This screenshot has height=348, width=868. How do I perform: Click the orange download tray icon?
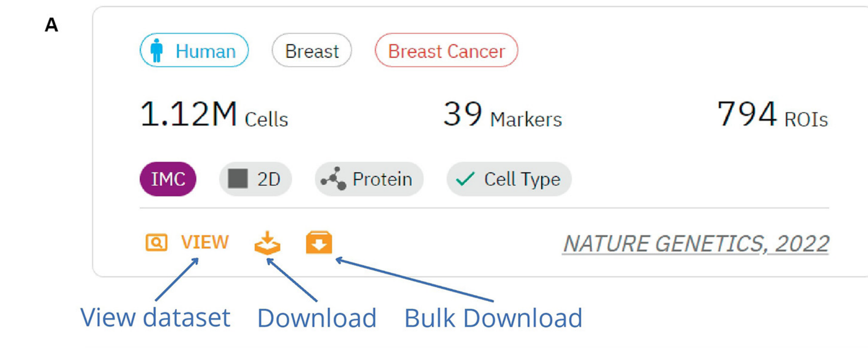[x=267, y=243]
